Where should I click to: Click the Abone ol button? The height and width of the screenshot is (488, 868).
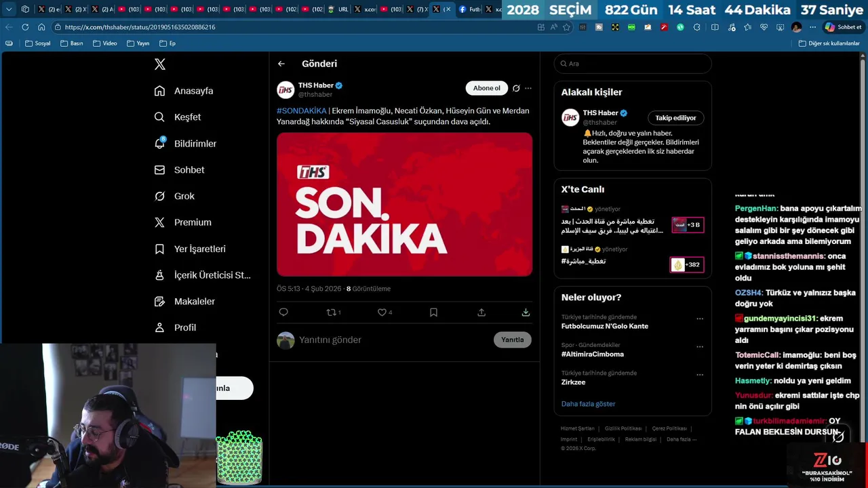pyautogui.click(x=486, y=88)
